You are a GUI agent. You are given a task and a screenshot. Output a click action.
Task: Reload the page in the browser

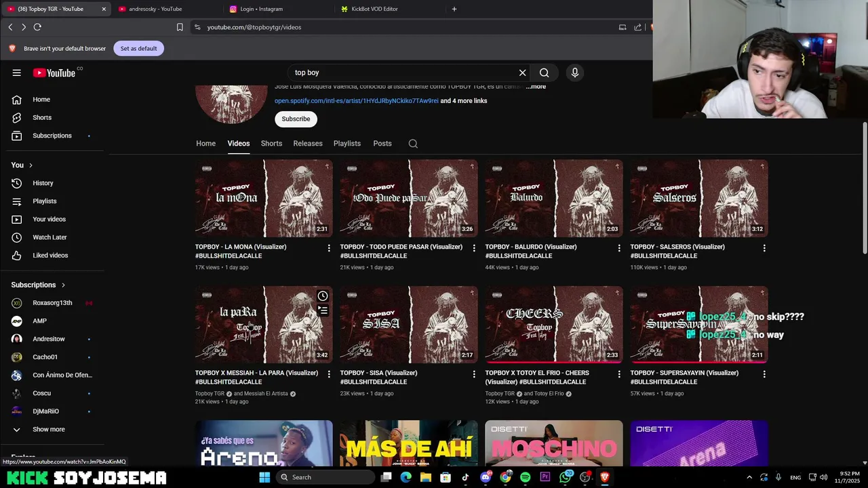pyautogui.click(x=37, y=27)
